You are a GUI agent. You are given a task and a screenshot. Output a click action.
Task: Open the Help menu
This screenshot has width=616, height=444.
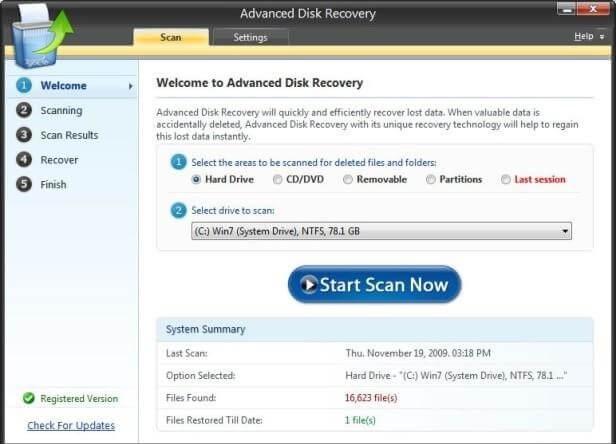point(584,36)
